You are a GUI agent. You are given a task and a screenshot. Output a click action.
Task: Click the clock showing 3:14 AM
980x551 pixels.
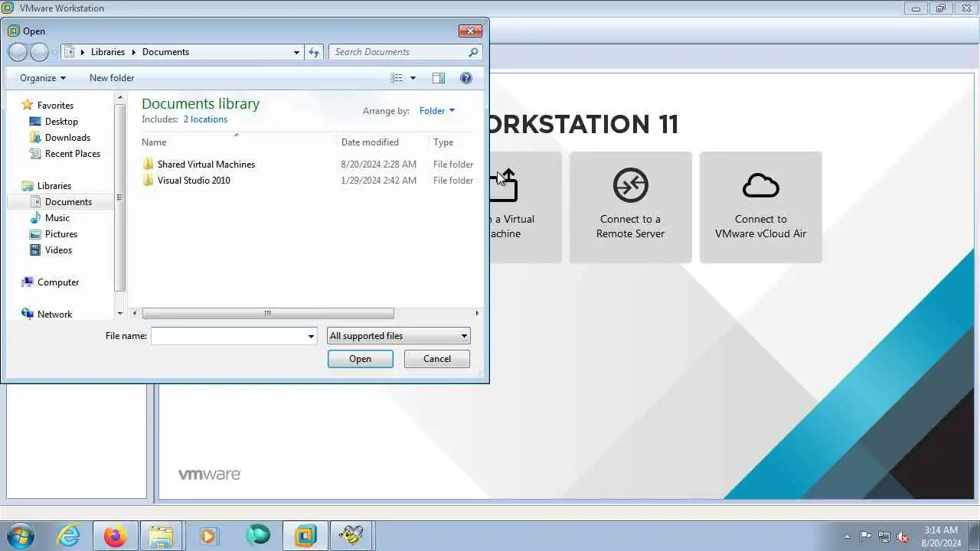click(x=941, y=530)
